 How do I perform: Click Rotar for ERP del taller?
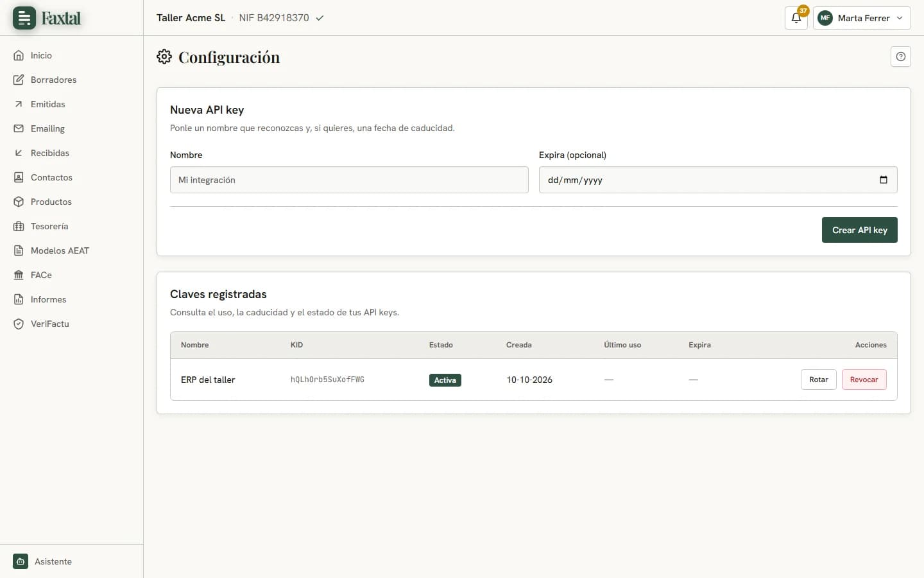(x=819, y=380)
